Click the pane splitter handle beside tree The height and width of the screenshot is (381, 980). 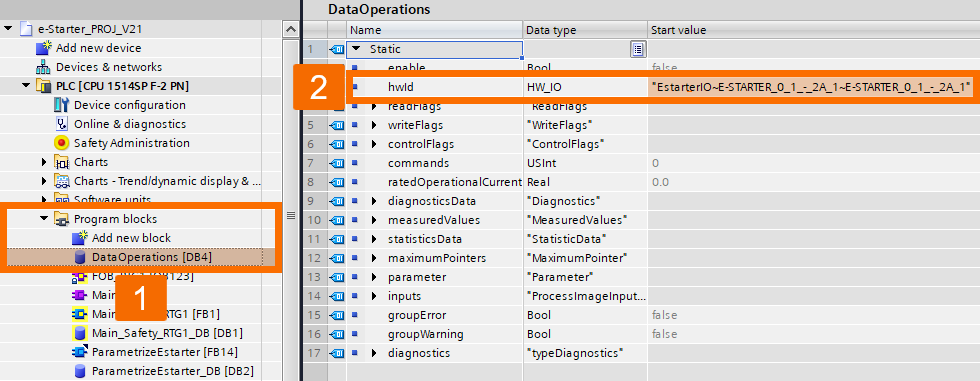[x=290, y=215]
